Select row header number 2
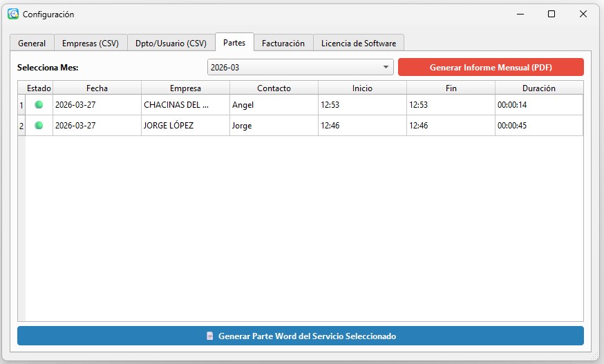This screenshot has height=364, width=604. [x=21, y=126]
